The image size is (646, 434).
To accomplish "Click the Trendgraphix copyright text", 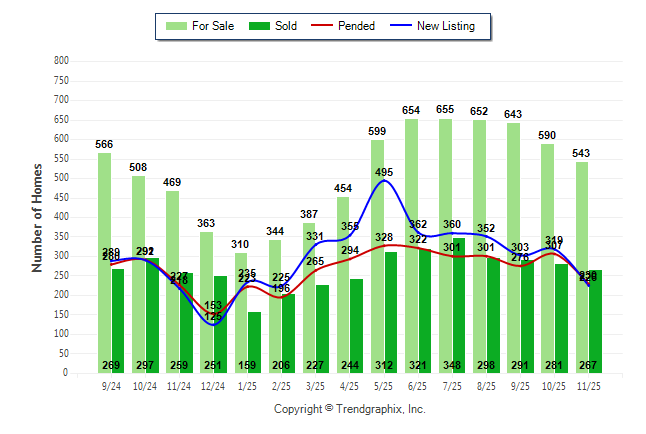I will 350,409.
